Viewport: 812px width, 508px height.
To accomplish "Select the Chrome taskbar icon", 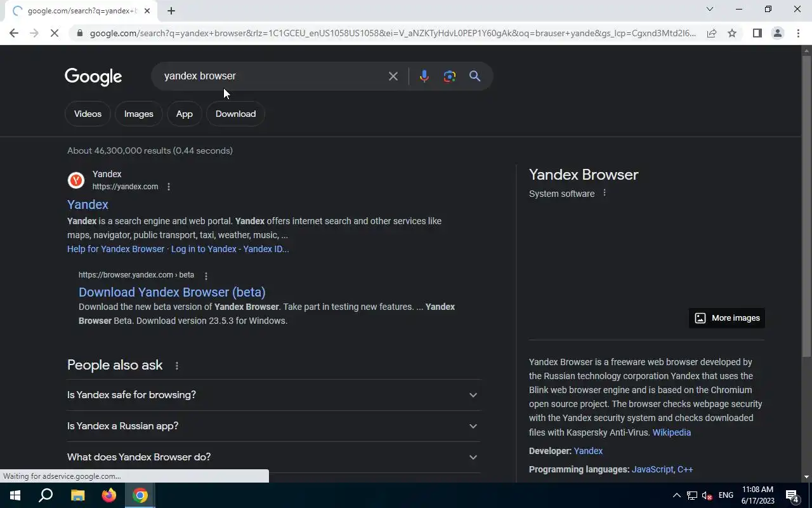I will pyautogui.click(x=140, y=495).
